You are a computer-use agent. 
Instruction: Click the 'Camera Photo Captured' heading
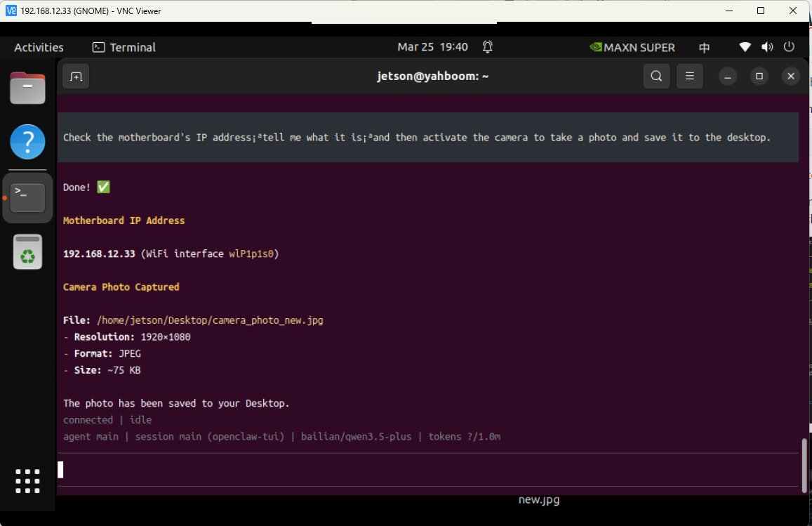pos(121,287)
